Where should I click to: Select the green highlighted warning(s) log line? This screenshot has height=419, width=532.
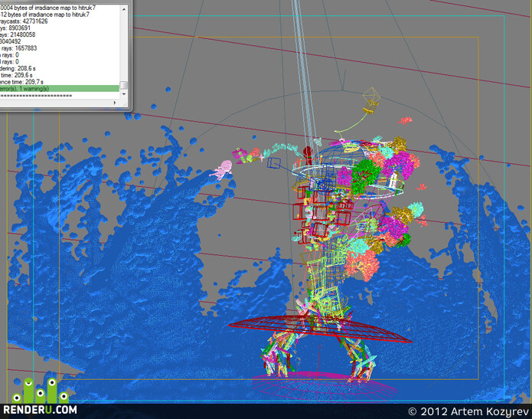(60, 89)
